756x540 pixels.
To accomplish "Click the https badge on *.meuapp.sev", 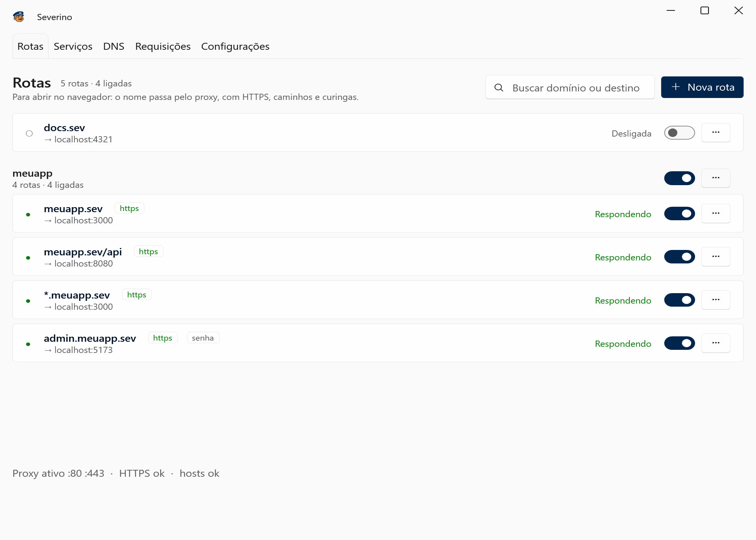I will click(x=137, y=295).
